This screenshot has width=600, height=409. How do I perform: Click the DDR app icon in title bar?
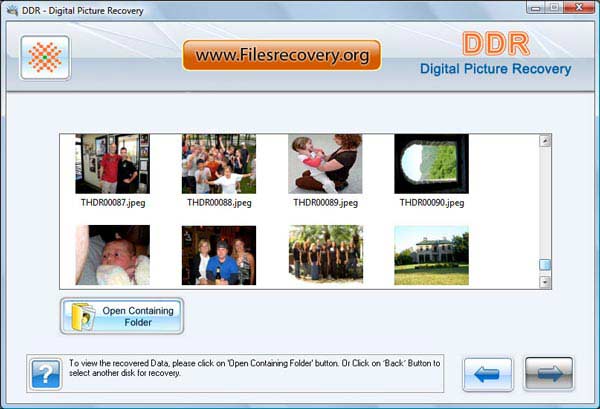pos(12,10)
